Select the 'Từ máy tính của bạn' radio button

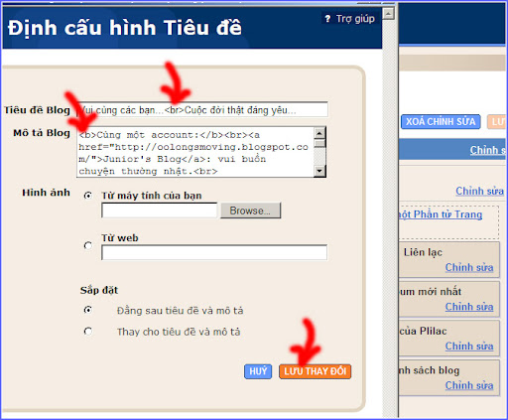(88, 196)
